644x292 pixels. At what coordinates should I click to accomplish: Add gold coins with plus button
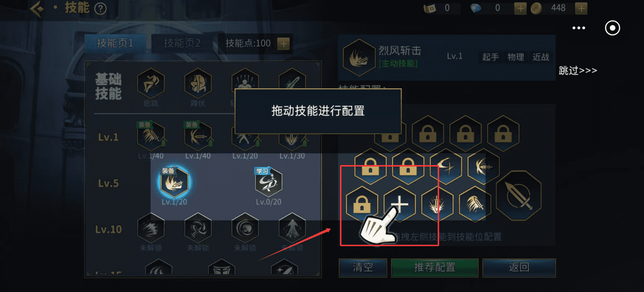coord(581,8)
